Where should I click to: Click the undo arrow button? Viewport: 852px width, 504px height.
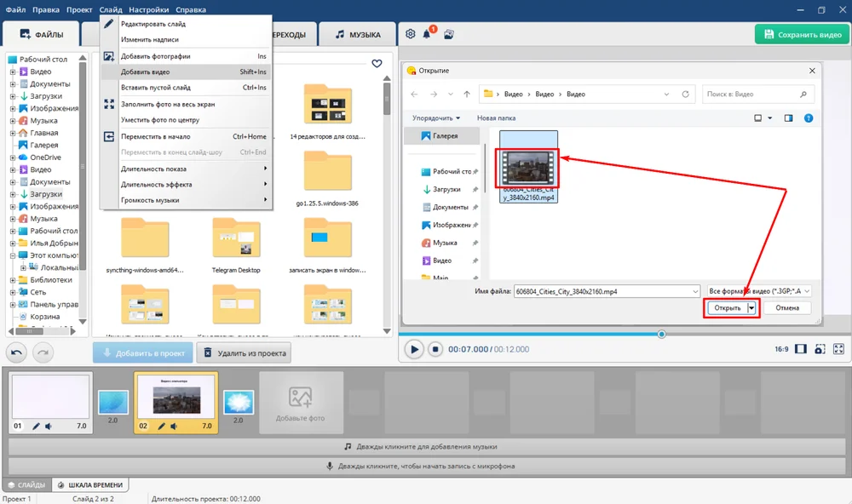click(x=16, y=352)
